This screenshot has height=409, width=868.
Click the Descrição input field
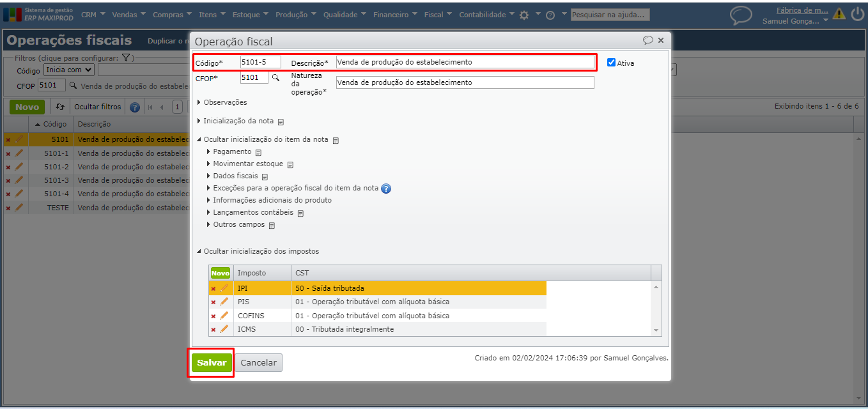[x=465, y=62]
